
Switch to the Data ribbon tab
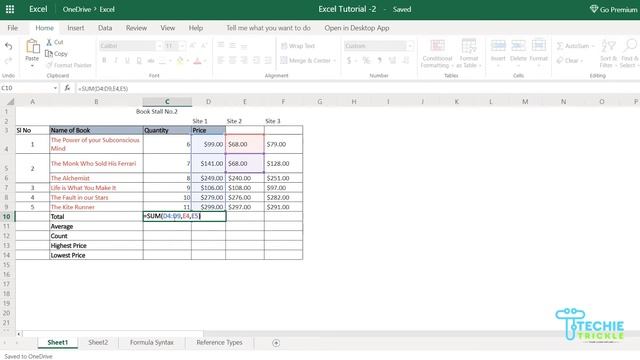point(105,28)
